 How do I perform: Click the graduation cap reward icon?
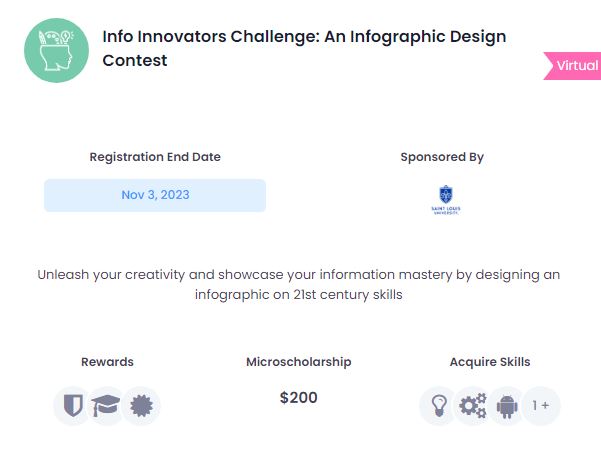click(x=106, y=406)
